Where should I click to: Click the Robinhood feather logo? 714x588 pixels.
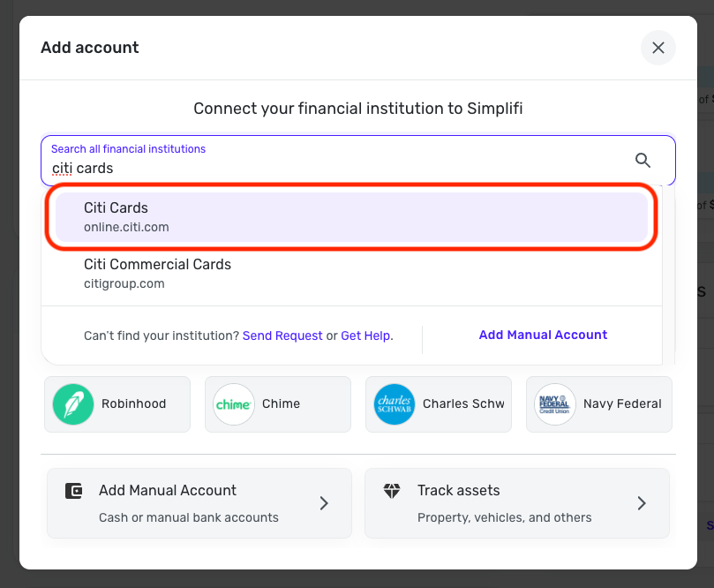click(x=73, y=404)
